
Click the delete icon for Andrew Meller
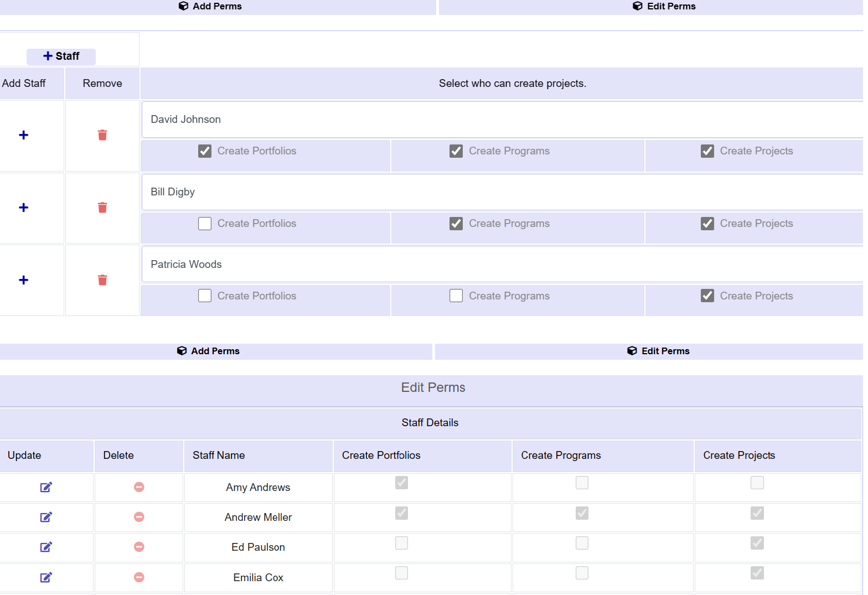[x=139, y=517]
